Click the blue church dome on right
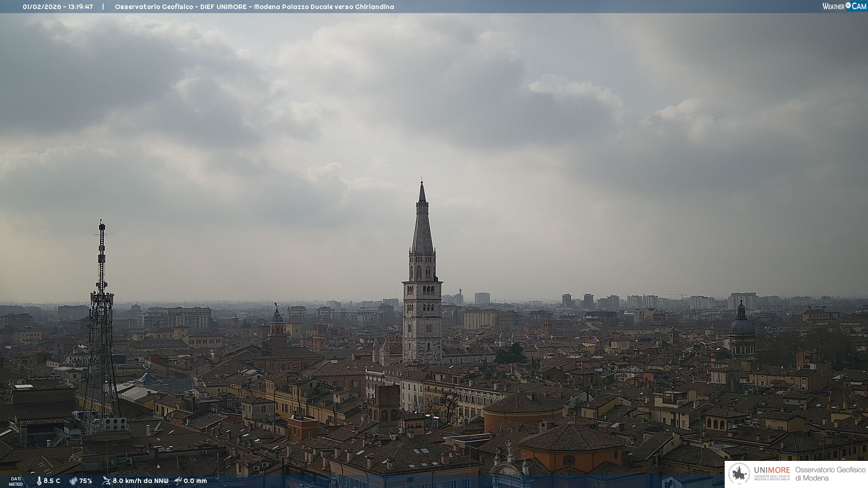The height and width of the screenshot is (488, 868). tap(741, 325)
